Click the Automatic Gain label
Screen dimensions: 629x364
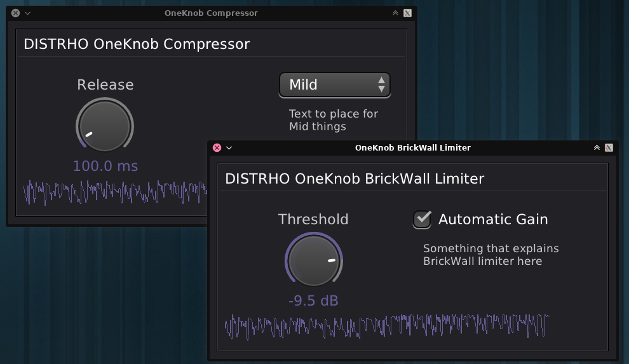[x=493, y=219]
